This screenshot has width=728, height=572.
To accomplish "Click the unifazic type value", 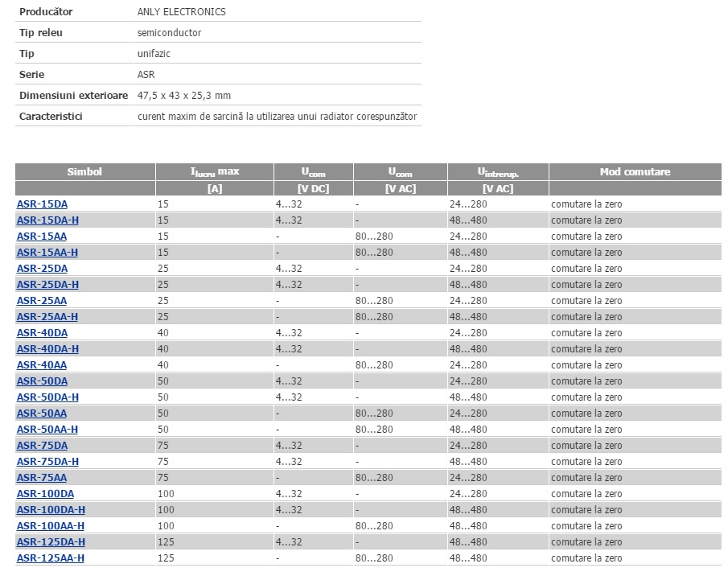I will click(x=154, y=54).
